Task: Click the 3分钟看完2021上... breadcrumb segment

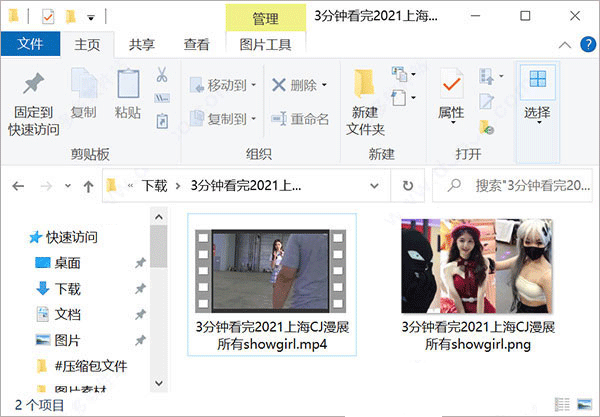Action: click(246, 186)
